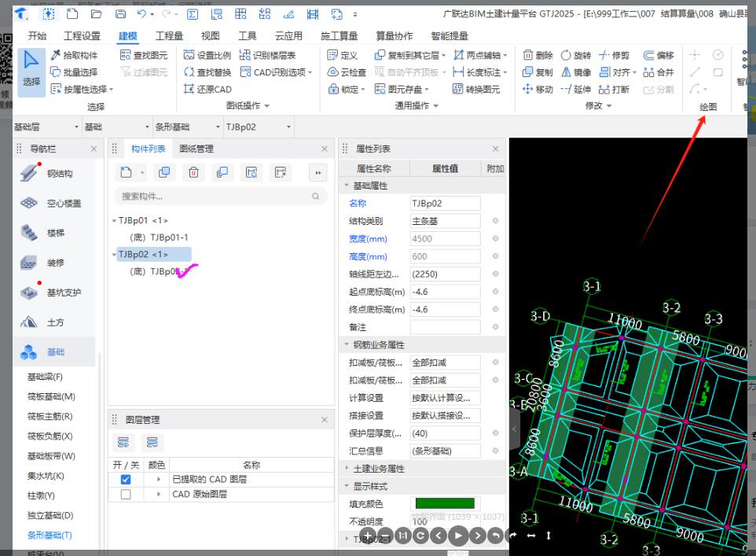Open 工程设置 ribbon tab
The image size is (756, 556).
click(82, 35)
